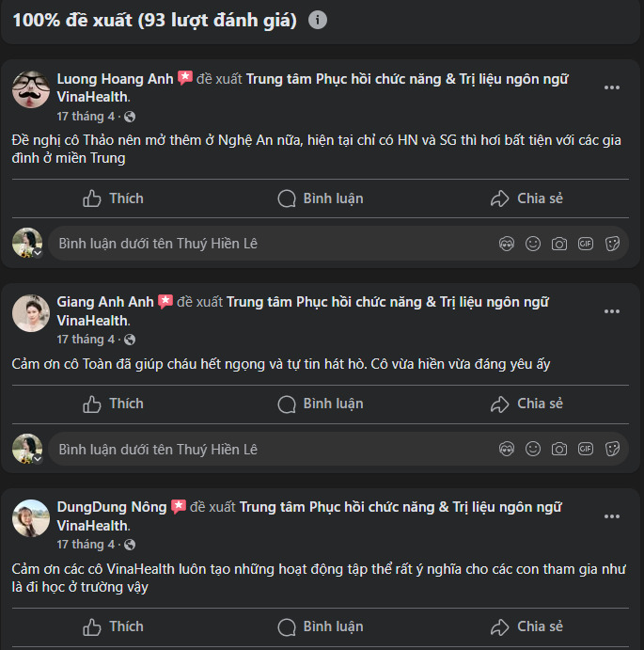Open the sticker picker under Luong Hoang Anh's review
This screenshot has height=650, width=644.
click(612, 244)
